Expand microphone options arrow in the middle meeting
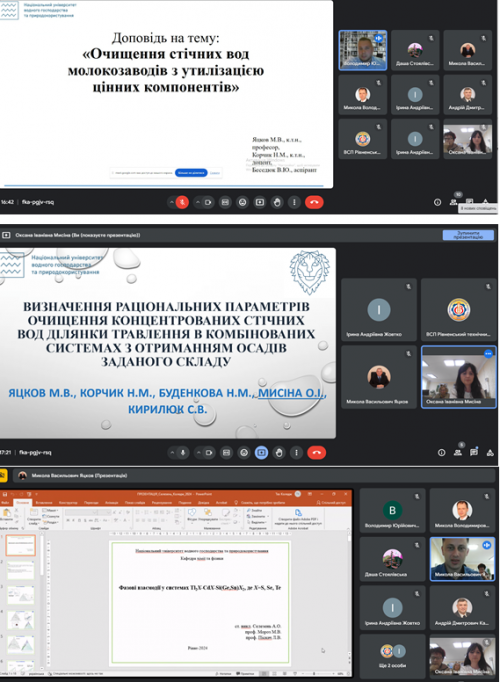The image size is (500, 682). coord(172,453)
